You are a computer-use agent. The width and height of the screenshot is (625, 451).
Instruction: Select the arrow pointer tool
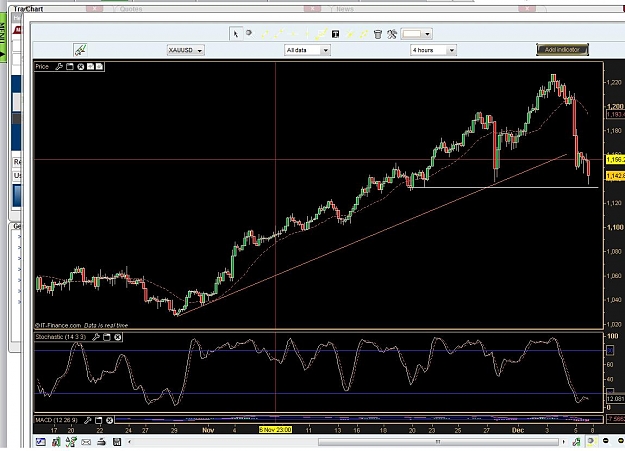pos(236,34)
